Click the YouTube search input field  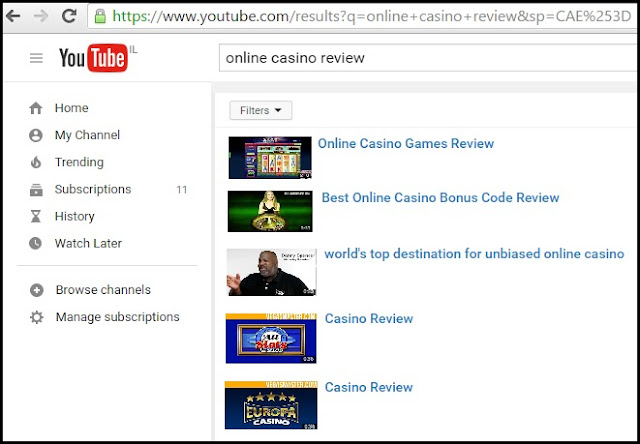[x=428, y=58]
